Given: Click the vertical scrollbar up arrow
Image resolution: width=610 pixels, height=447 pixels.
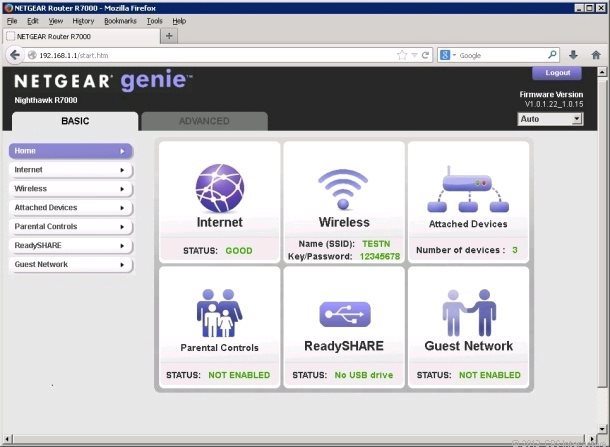Looking at the screenshot, I should (x=601, y=72).
